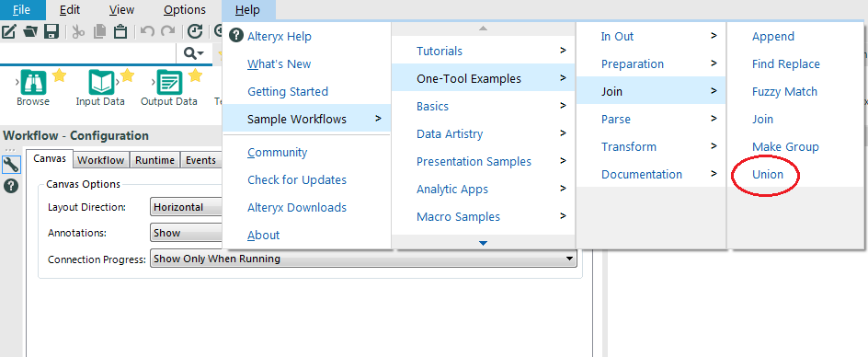The height and width of the screenshot is (357, 868).
Task: Click the Open folder toolbar icon
Action: tap(30, 31)
